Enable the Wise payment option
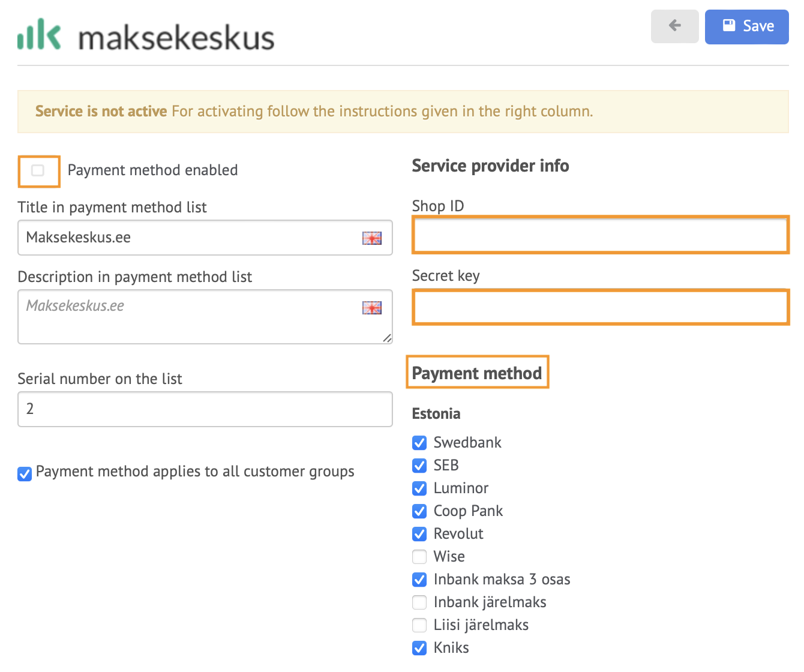The height and width of the screenshot is (672, 804). click(x=419, y=557)
